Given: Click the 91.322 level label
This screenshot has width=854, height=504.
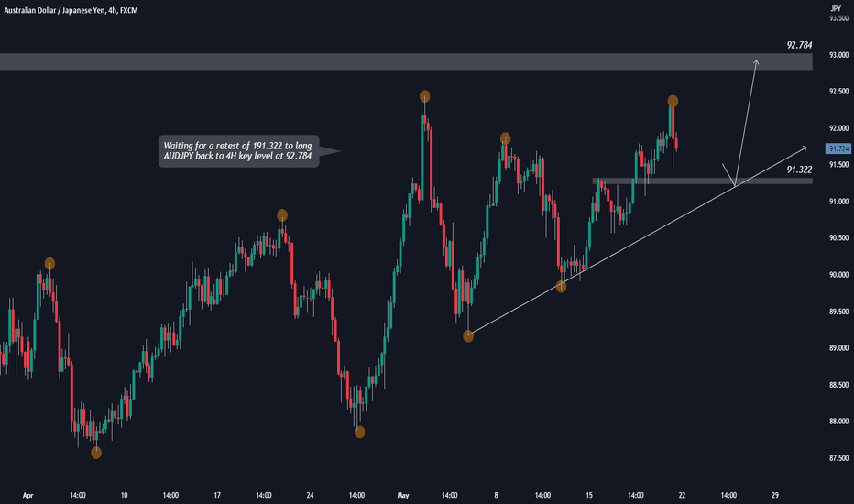Looking at the screenshot, I should click(799, 170).
